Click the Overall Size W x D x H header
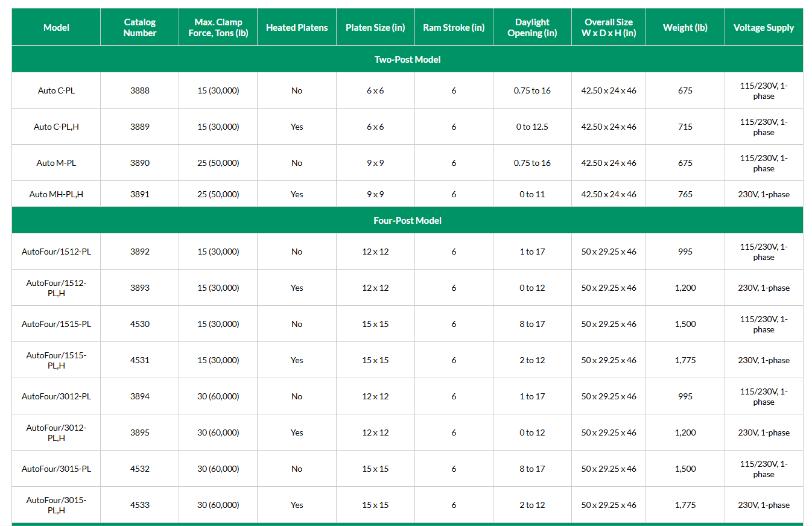Image resolution: width=812 pixels, height=526 pixels. tap(609, 27)
